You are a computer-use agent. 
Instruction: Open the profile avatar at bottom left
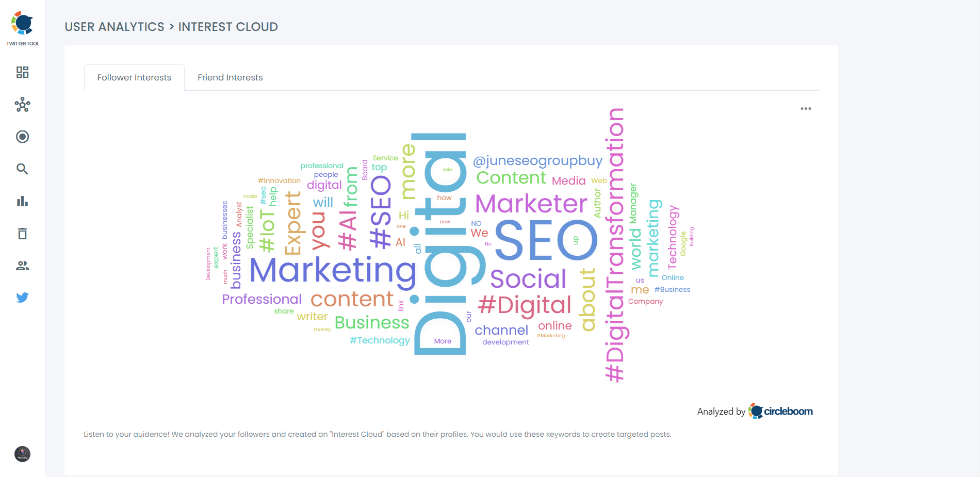pyautogui.click(x=22, y=454)
